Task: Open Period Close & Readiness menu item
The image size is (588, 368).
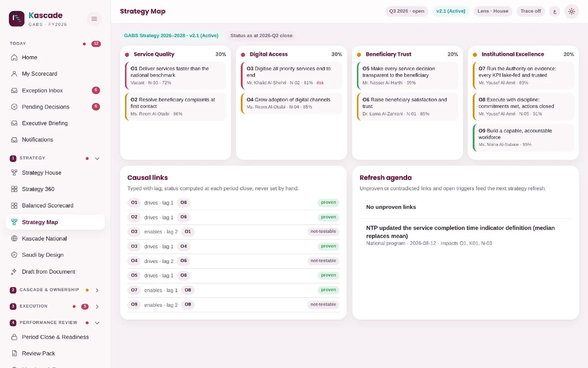Action: point(55,337)
